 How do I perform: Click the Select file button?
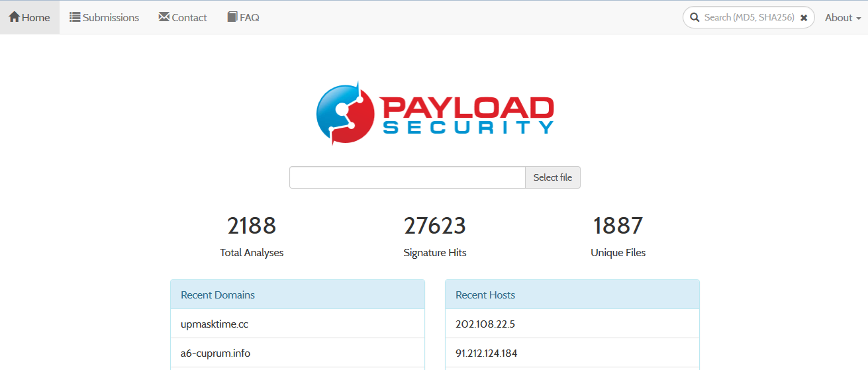tap(553, 177)
